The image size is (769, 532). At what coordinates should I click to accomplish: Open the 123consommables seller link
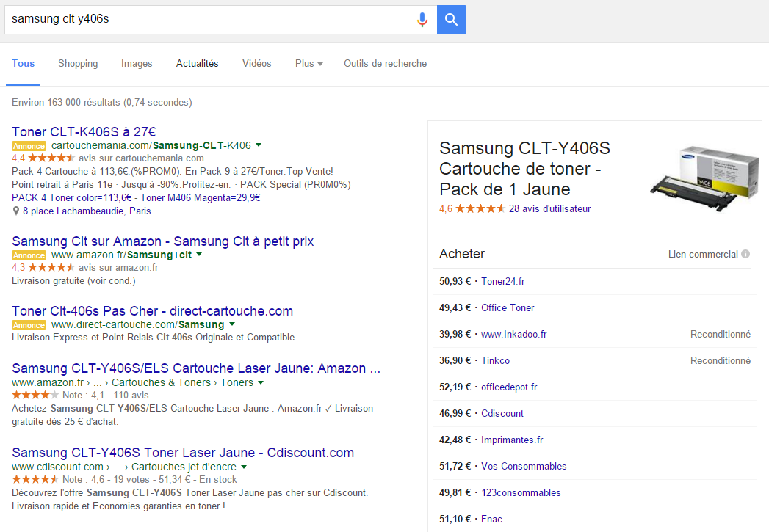pos(521,493)
